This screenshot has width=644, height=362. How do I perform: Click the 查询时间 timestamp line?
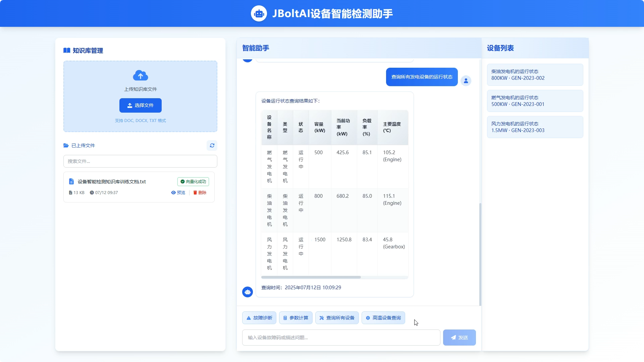301,288
